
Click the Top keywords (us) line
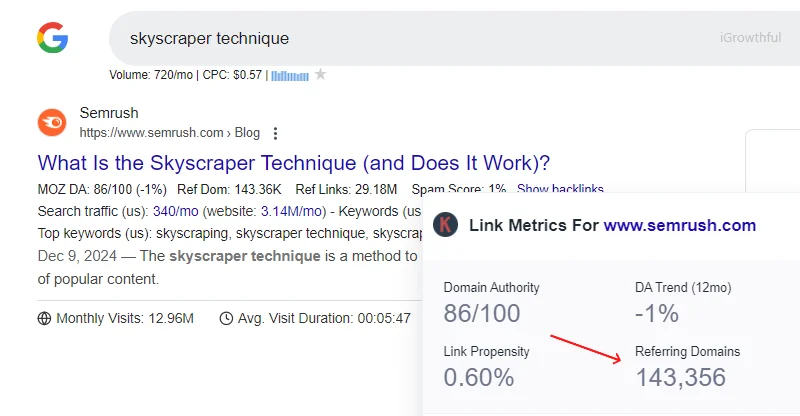[x=230, y=233]
